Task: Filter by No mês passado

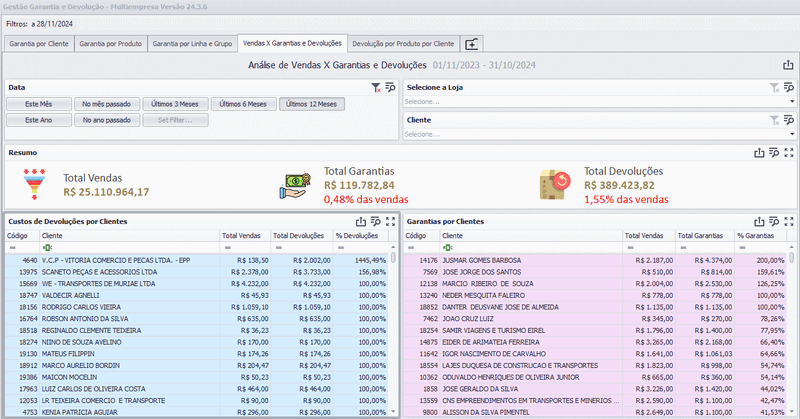Action: click(x=107, y=104)
